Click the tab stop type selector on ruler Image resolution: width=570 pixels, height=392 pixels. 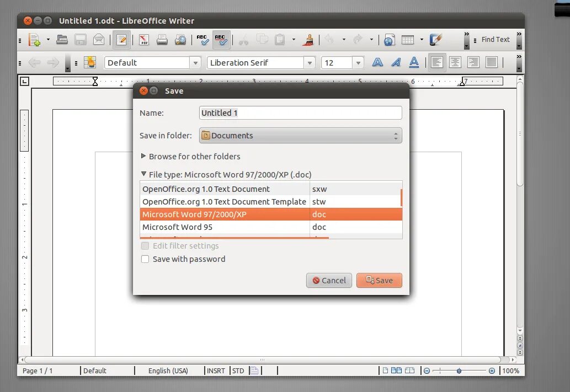point(24,81)
